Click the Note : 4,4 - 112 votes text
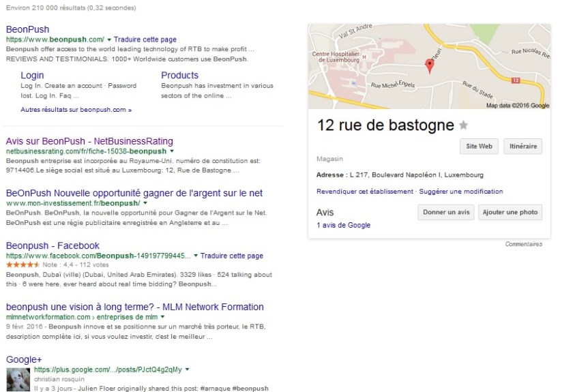This screenshot has width=573, height=392. (x=76, y=265)
